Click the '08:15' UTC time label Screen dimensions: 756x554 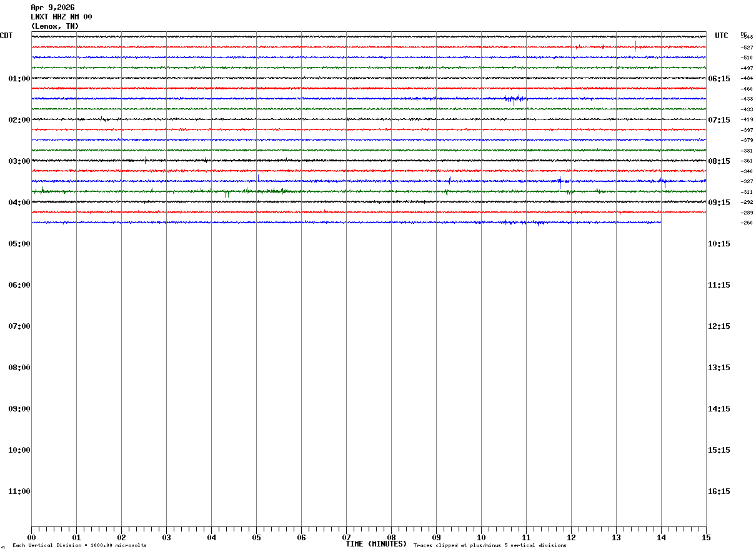tap(719, 161)
